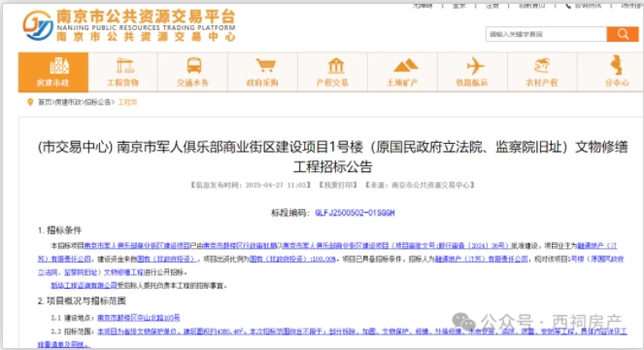Click 工程类 in the breadcrumb trail

click(127, 102)
